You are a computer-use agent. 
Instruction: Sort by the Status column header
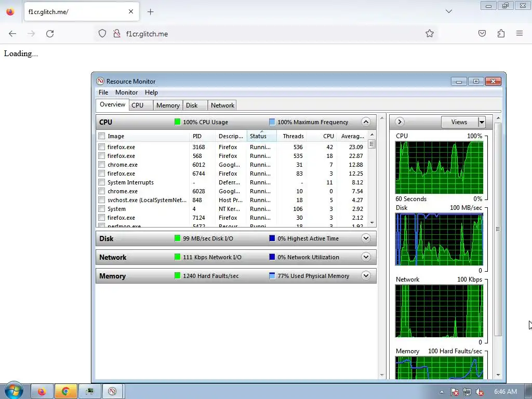point(262,136)
